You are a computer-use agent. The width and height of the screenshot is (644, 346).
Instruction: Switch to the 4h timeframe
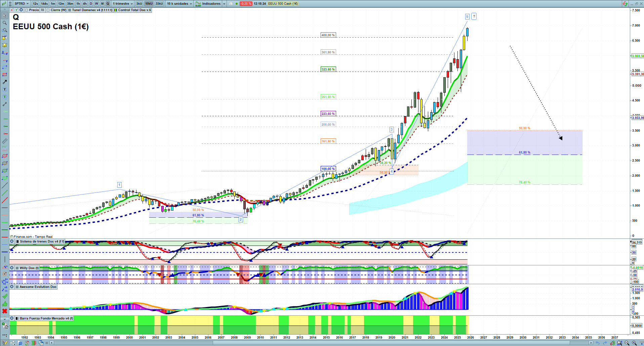pyautogui.click(x=85, y=4)
